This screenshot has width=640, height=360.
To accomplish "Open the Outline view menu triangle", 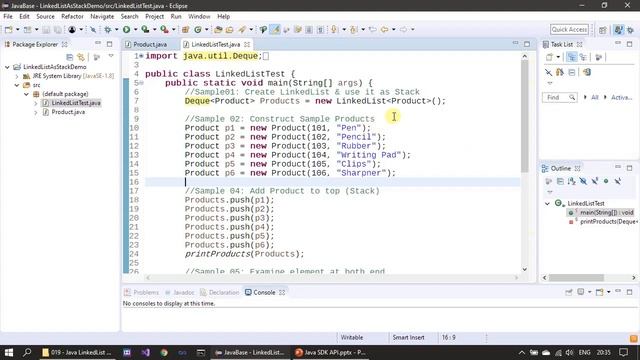I will point(550,192).
